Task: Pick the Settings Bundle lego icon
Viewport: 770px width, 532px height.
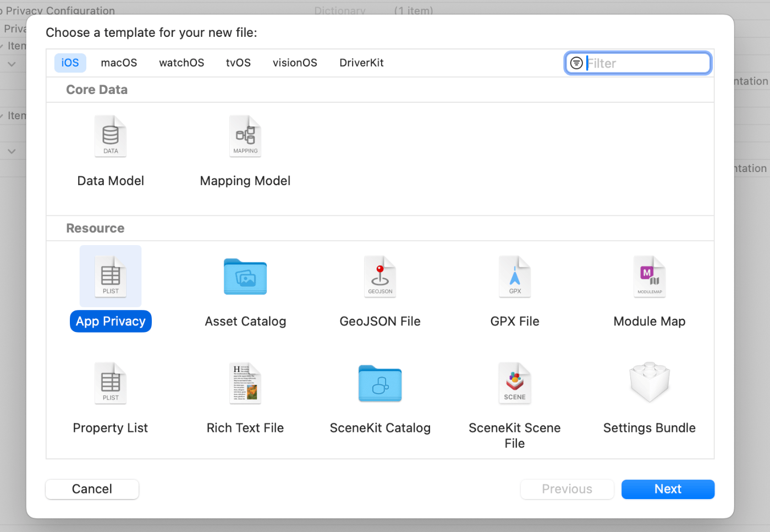Action: (650, 382)
